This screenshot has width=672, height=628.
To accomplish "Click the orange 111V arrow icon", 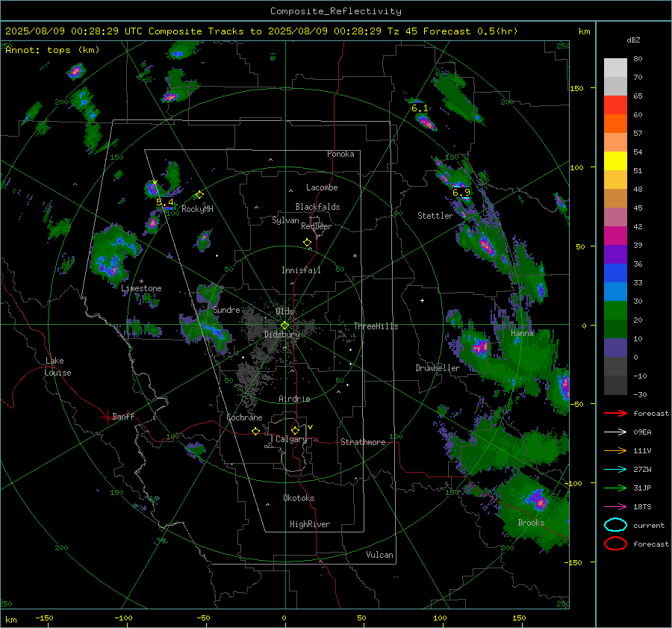I will point(615,450).
